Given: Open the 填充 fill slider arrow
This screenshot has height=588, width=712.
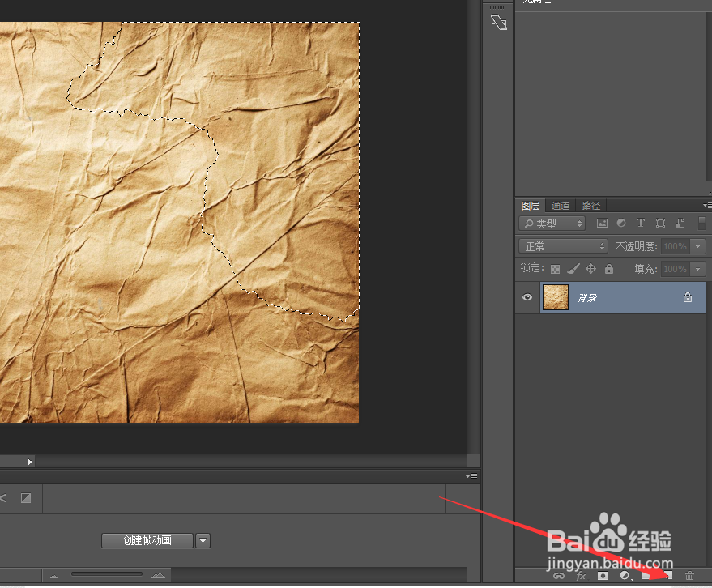Looking at the screenshot, I should point(698,269).
